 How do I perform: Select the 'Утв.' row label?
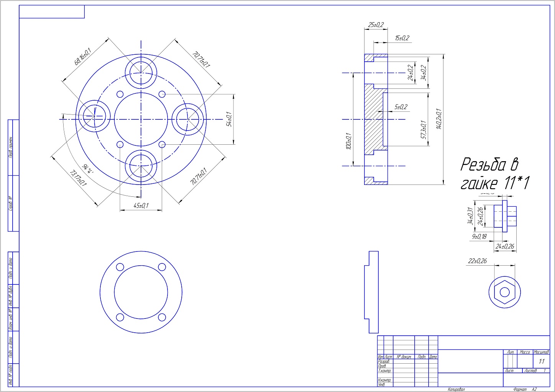coord(381,384)
